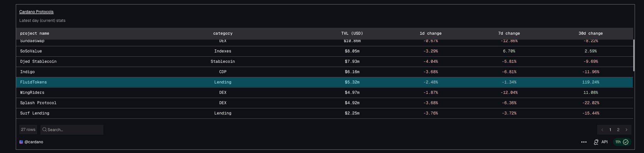Click the 27 rows count badge
Image resolution: width=644 pixels, height=153 pixels.
[x=28, y=130]
